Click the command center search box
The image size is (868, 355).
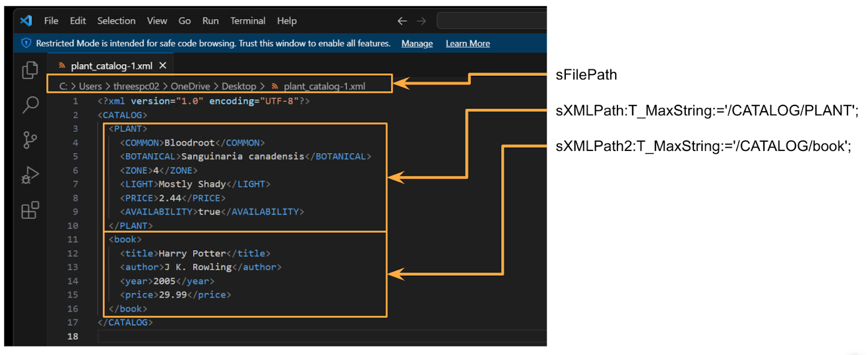[x=492, y=21]
